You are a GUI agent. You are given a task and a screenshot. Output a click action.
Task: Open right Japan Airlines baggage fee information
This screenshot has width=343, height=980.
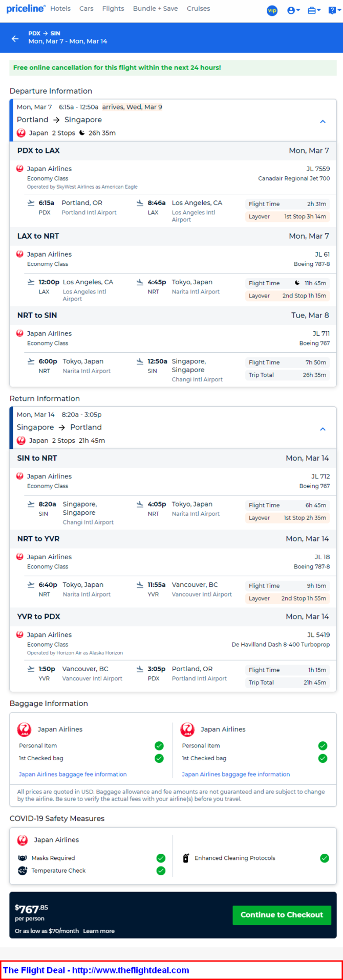235,774
